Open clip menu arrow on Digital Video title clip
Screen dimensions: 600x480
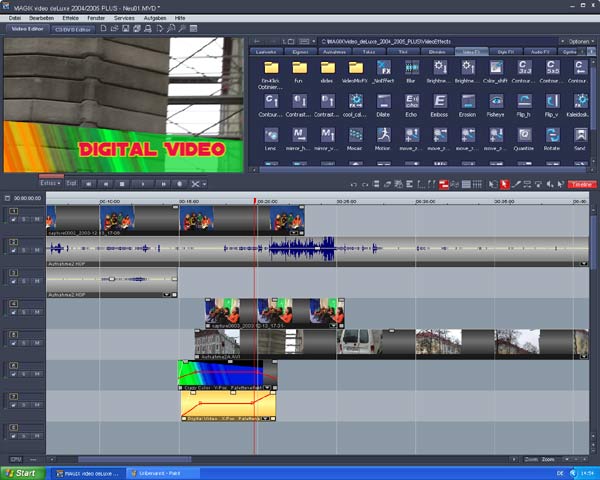tap(265, 419)
